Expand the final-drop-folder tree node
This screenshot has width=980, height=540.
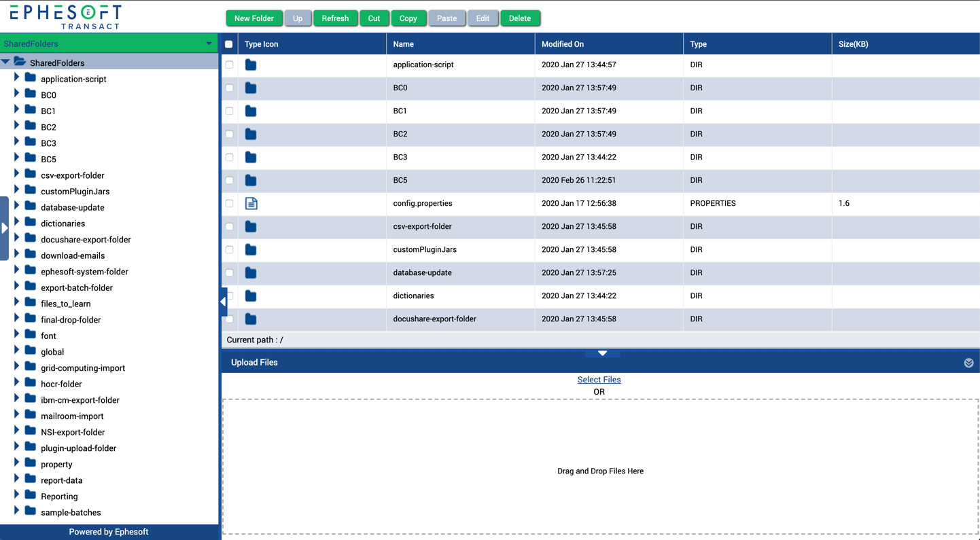coord(16,319)
